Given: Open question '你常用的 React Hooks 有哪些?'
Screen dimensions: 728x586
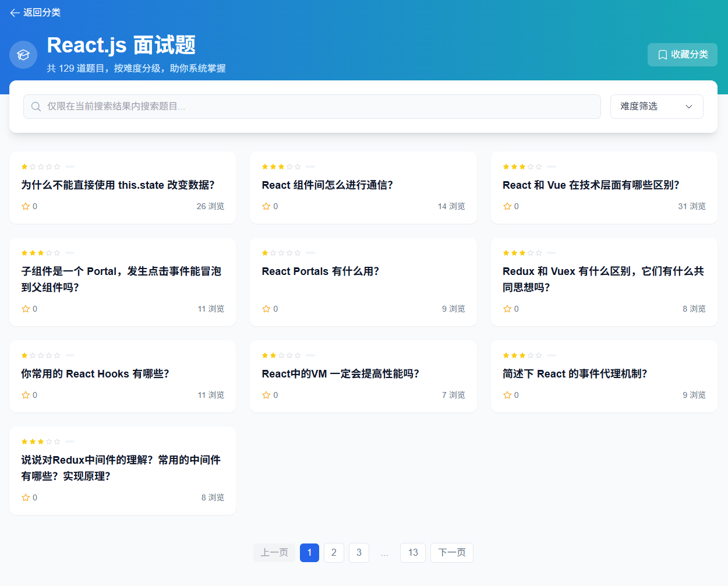Looking at the screenshot, I should coord(95,374).
